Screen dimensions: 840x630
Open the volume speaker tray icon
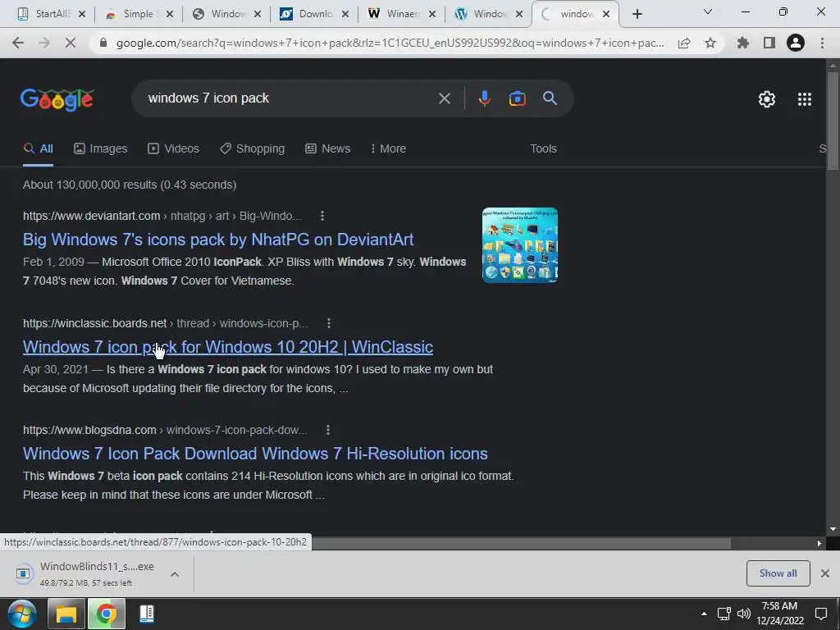pyautogui.click(x=744, y=614)
